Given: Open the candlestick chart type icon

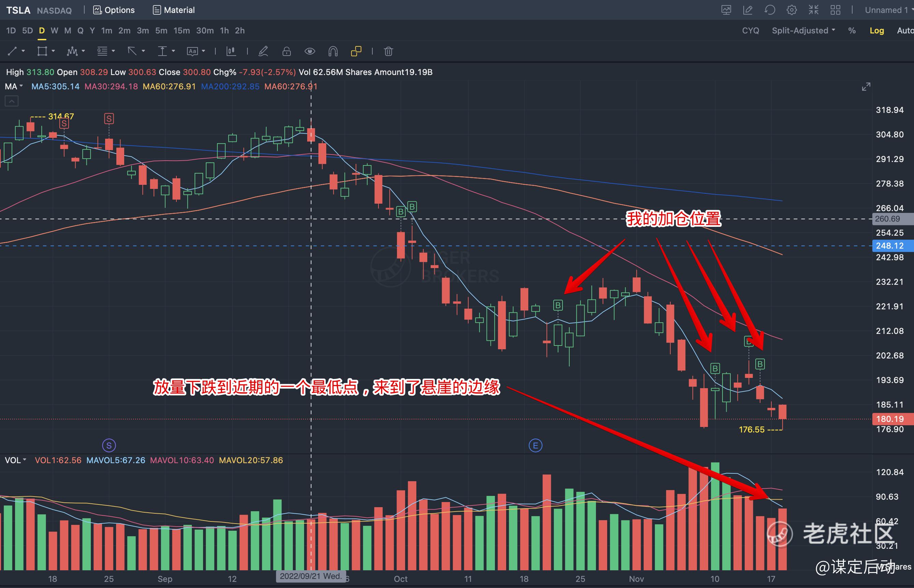Looking at the screenshot, I should tap(231, 51).
